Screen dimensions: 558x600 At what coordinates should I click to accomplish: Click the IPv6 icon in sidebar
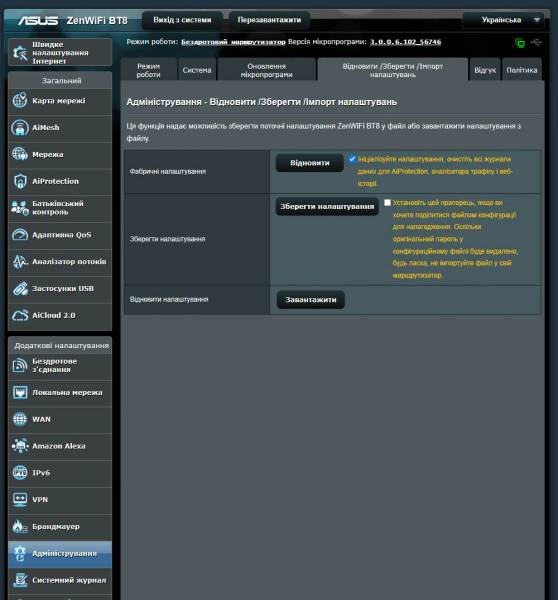[x=20, y=473]
